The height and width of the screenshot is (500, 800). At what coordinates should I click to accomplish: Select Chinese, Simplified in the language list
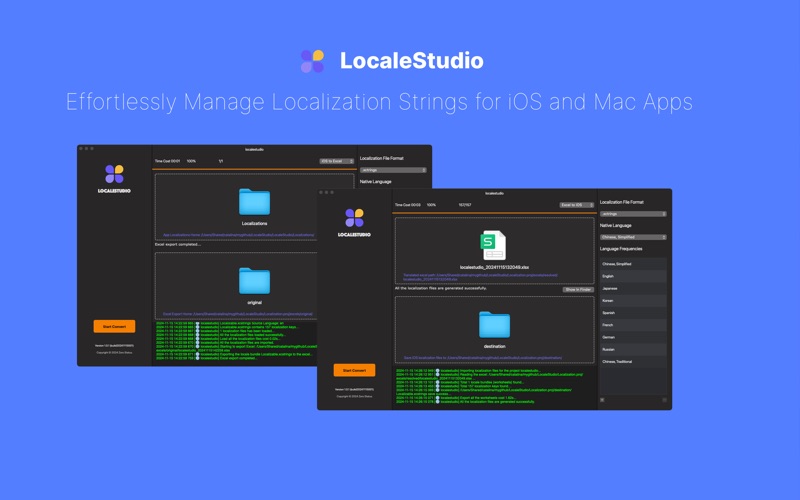click(x=633, y=264)
